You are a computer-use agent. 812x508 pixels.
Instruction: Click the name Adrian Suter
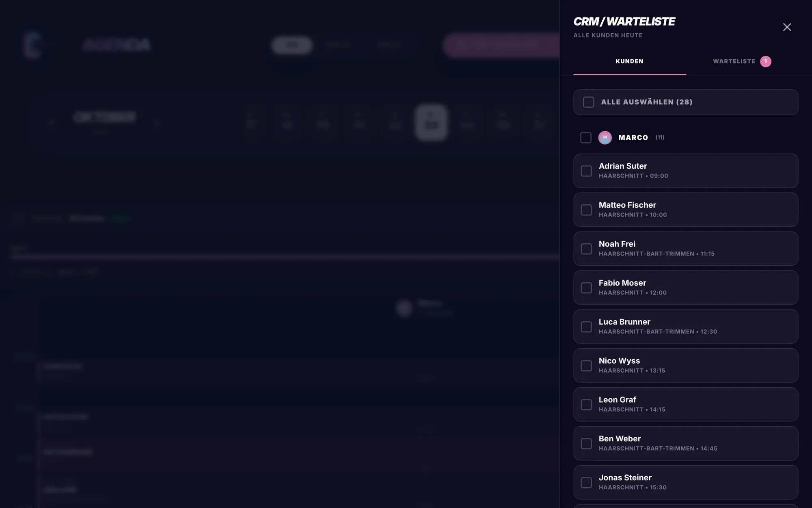pos(623,166)
